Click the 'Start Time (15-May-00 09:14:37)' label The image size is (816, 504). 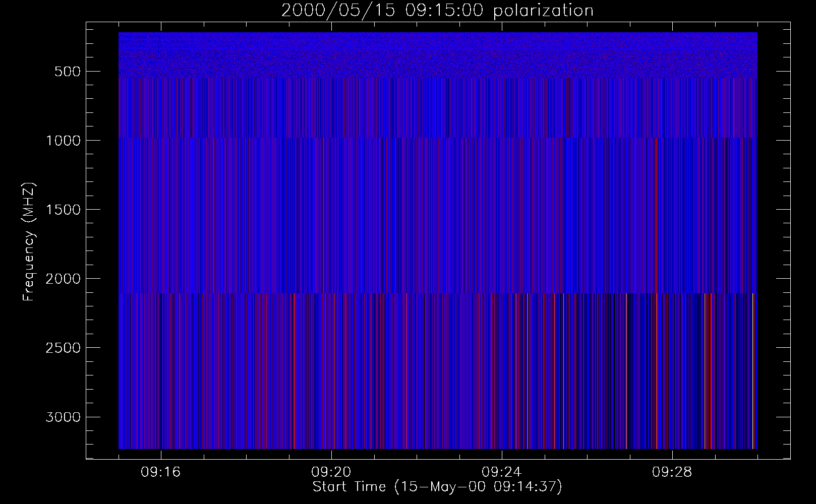coord(437,487)
